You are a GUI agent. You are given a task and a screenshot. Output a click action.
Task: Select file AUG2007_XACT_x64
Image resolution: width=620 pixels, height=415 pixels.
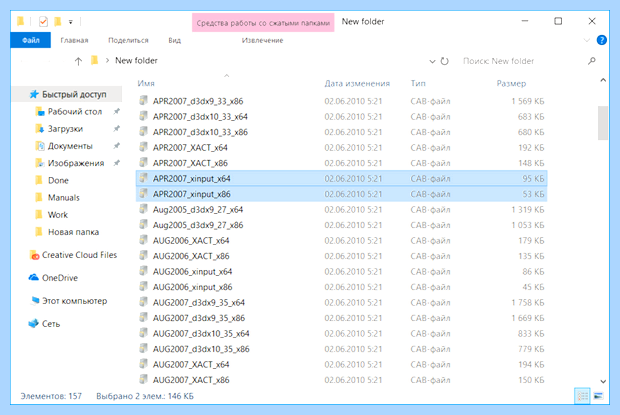(342, 364)
